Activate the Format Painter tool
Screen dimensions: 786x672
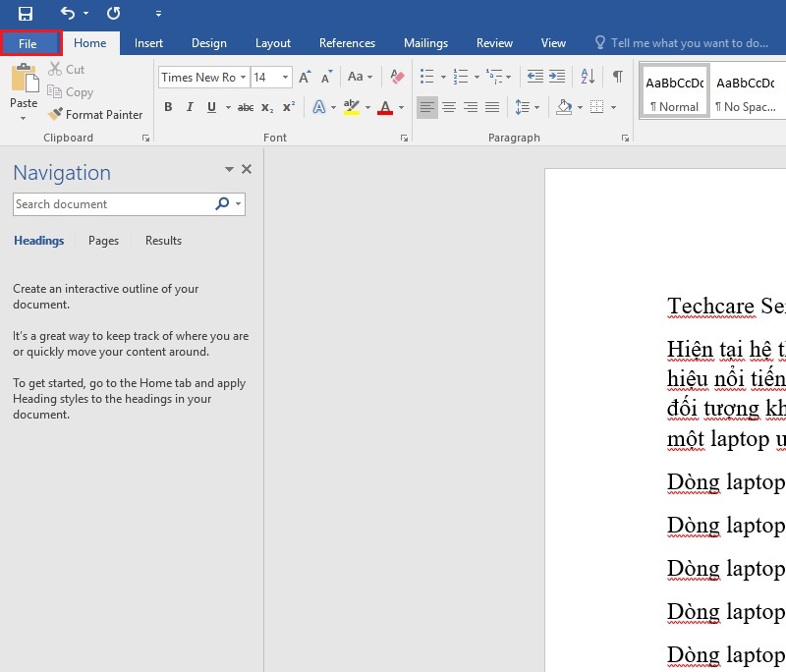[x=95, y=114]
